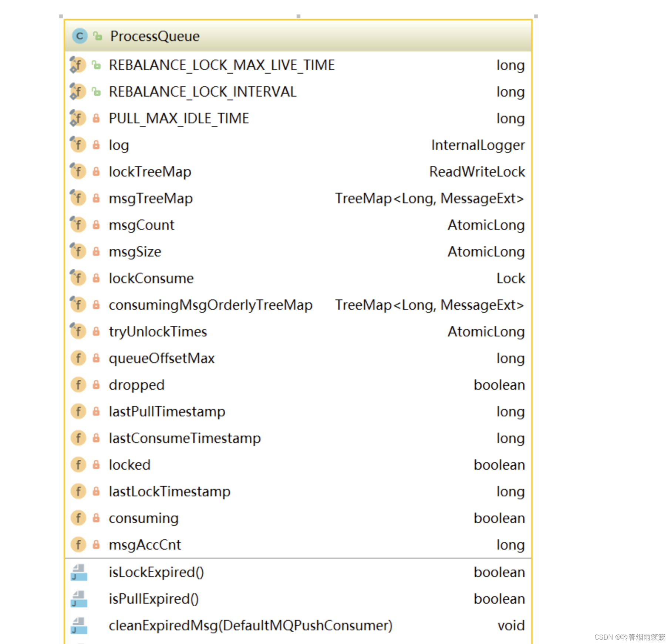Viewport: 671px width, 644px height.
Task: Click the ProcessQueue class title
Action: pyautogui.click(x=155, y=36)
